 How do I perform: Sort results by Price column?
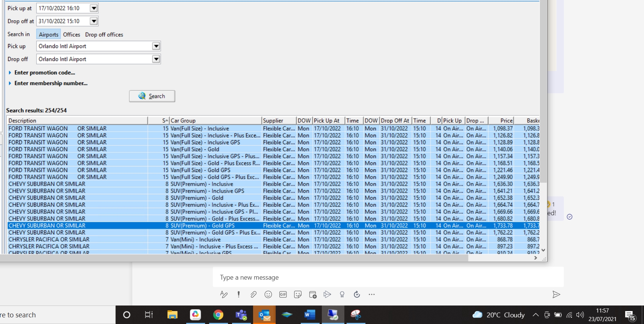(501, 121)
